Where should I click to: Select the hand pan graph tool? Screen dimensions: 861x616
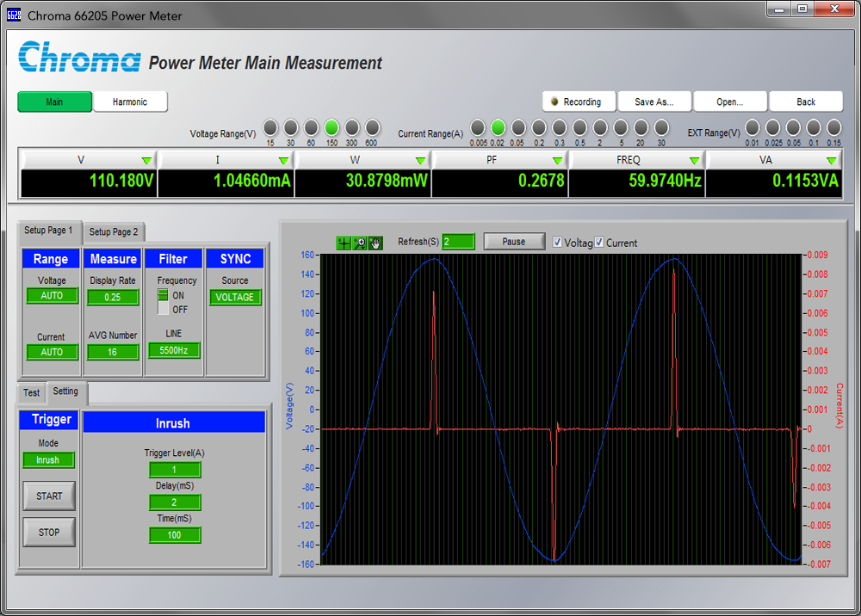[375, 243]
